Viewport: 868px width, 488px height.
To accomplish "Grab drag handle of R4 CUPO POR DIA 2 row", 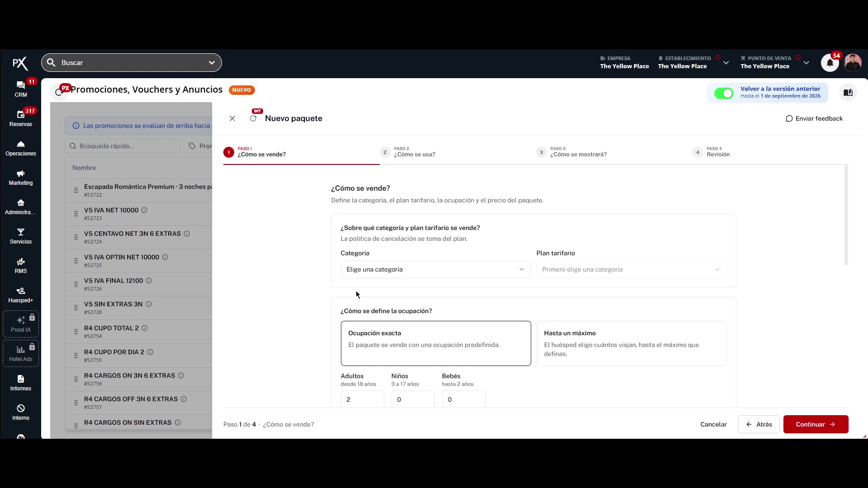I will (76, 356).
